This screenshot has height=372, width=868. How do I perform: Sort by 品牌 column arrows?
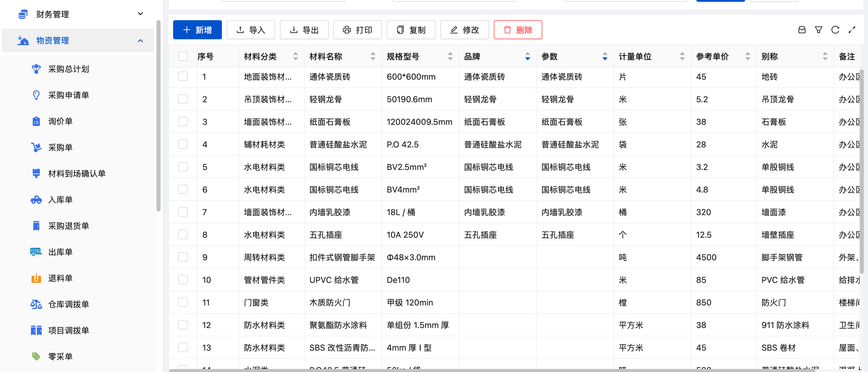click(528, 56)
